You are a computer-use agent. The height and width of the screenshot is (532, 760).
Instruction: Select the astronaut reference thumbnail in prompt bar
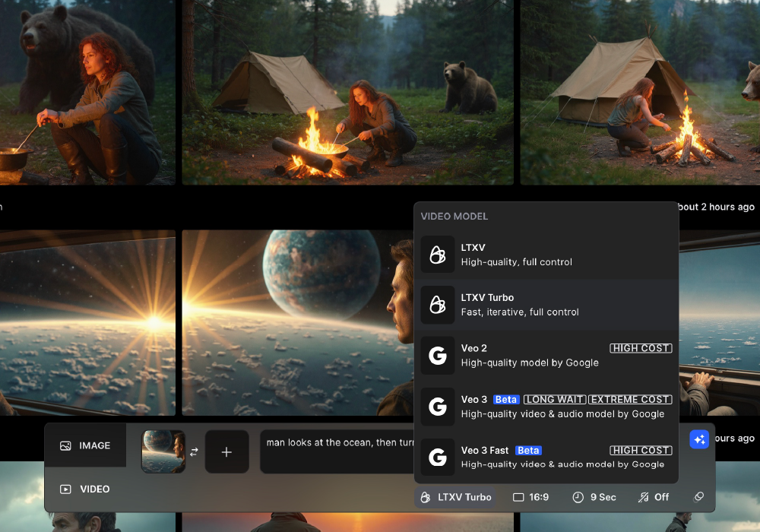tap(163, 452)
